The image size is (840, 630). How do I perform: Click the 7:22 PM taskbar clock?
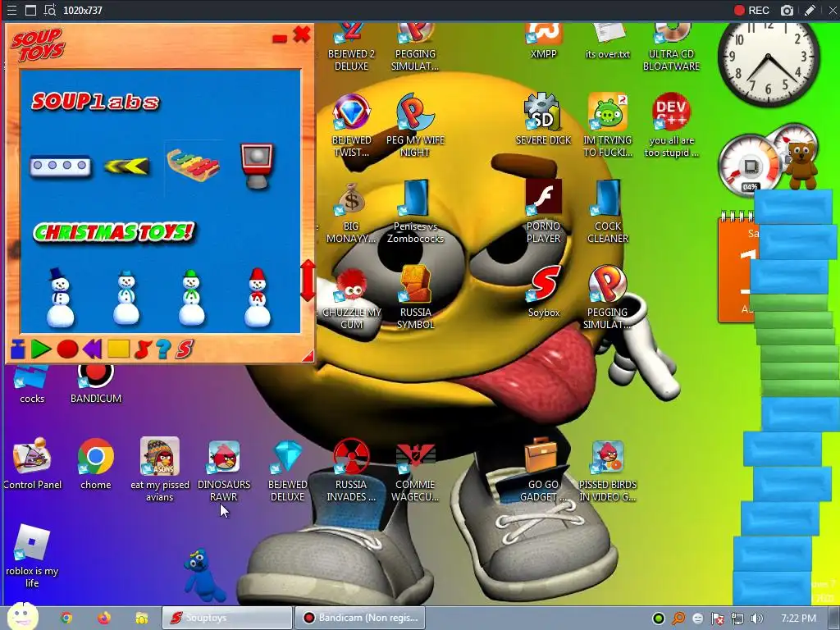click(798, 619)
